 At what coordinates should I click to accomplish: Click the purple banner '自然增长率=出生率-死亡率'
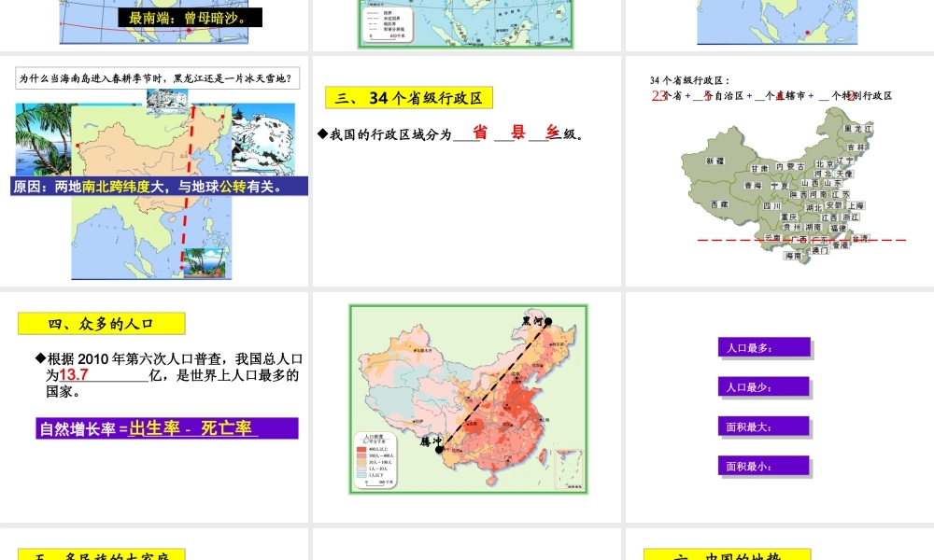coord(167,428)
